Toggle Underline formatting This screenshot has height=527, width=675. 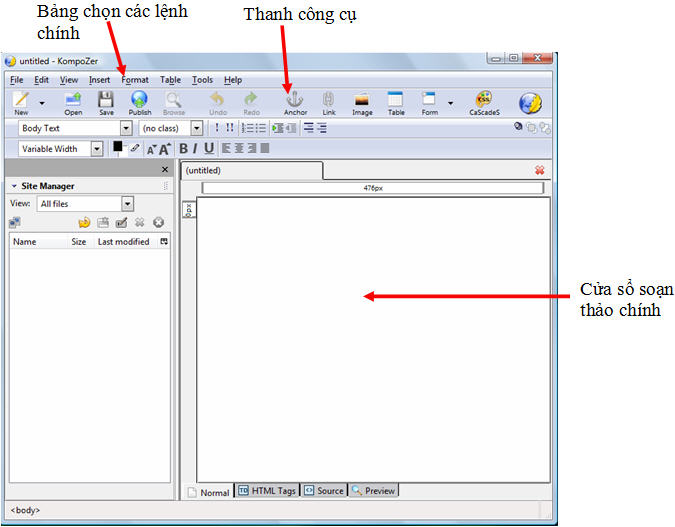209,149
